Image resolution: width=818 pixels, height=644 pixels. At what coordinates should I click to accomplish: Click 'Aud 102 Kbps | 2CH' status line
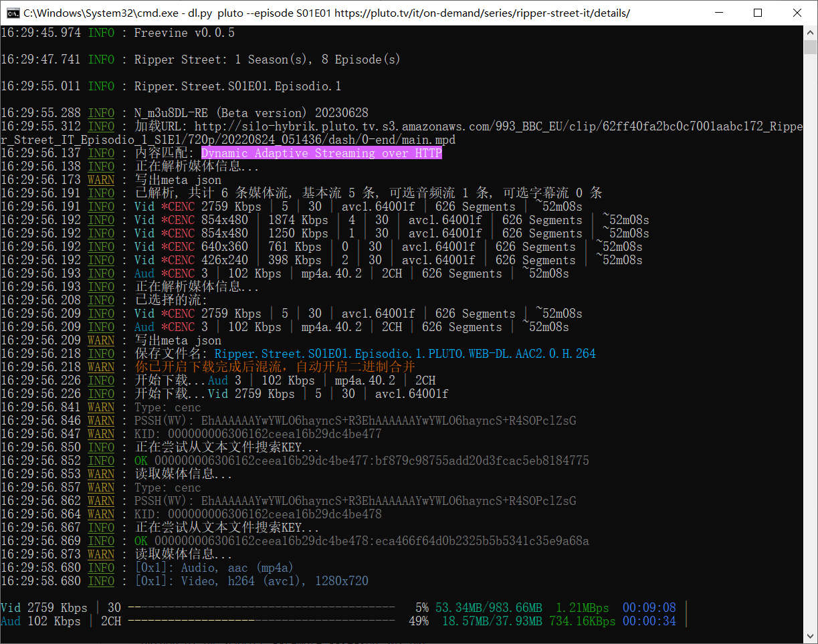tap(61, 621)
